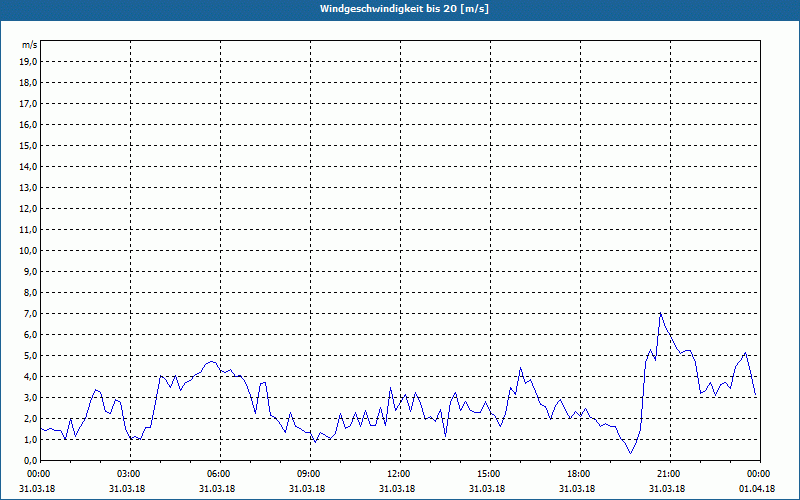The image size is (800, 500).
Task: Click the 15,0 y-axis value
Action: 28,145
